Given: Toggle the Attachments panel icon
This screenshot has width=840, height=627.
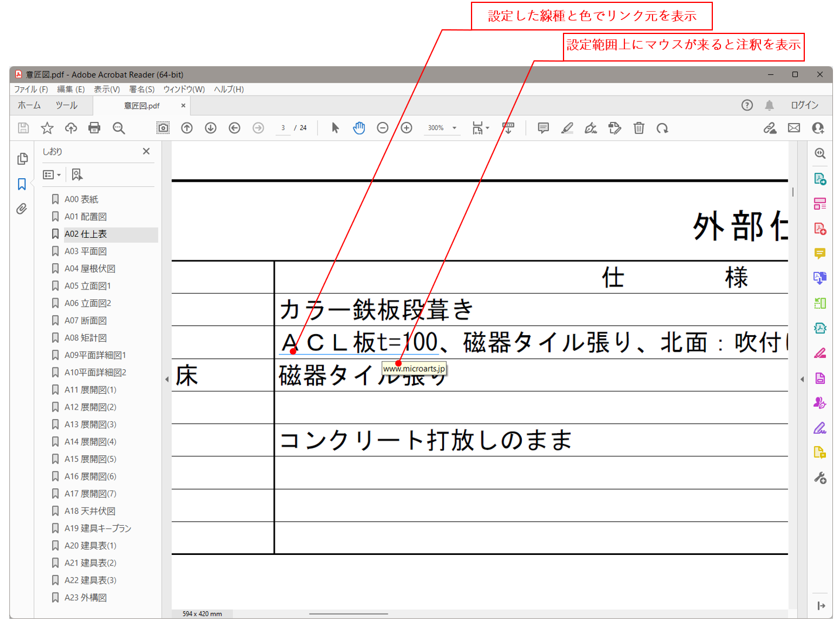Looking at the screenshot, I should tap(21, 209).
